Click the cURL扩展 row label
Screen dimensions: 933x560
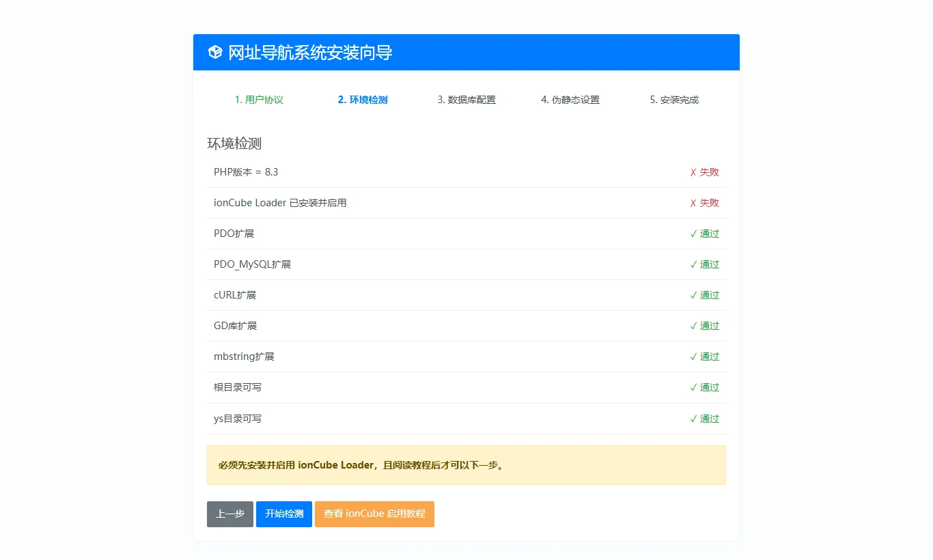pos(235,295)
